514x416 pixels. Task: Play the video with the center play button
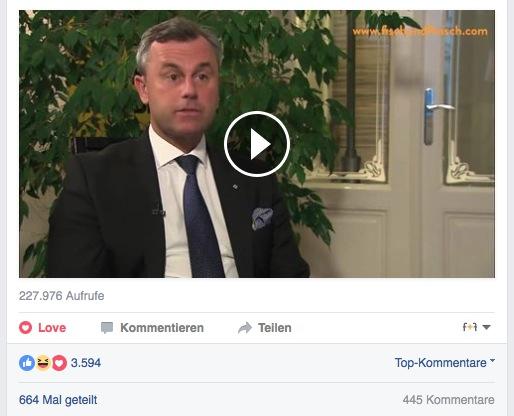[x=257, y=144]
